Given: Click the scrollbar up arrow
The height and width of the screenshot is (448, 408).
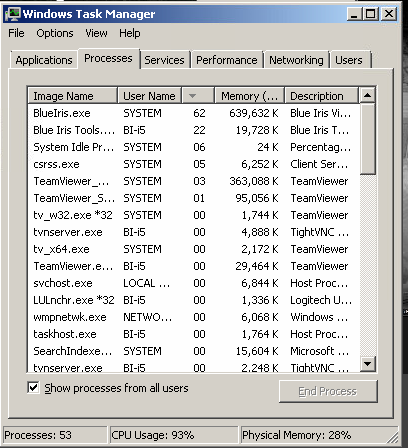Looking at the screenshot, I should pos(368,95).
